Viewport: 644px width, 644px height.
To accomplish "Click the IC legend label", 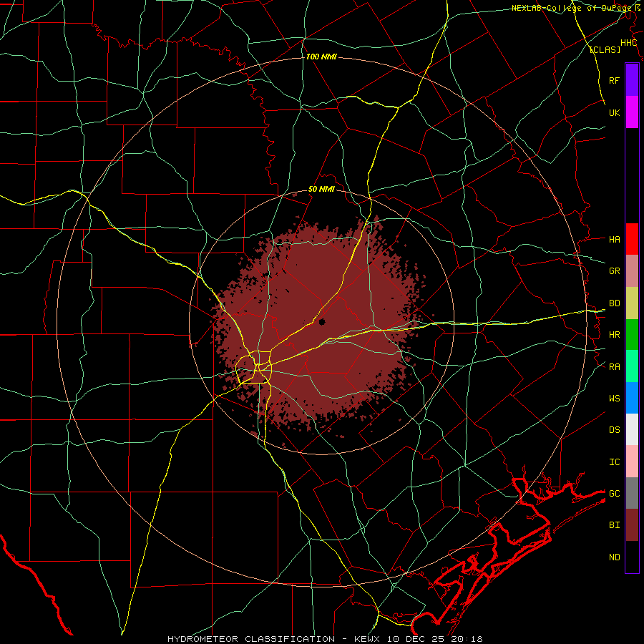I will click(615, 462).
